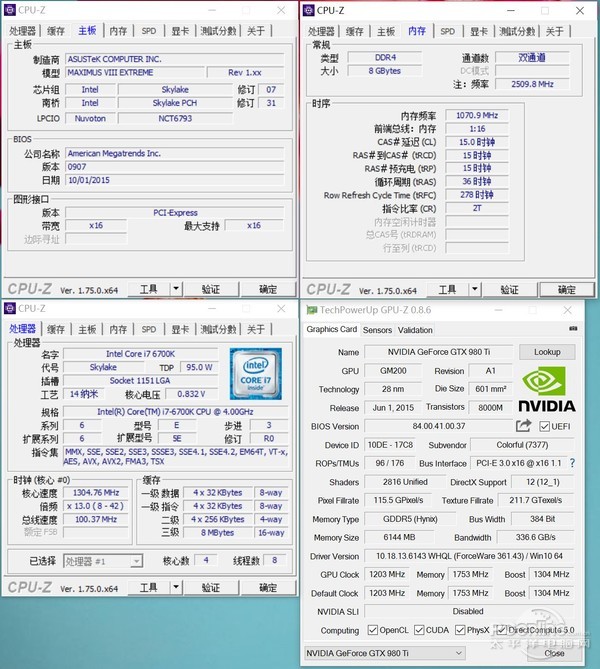Click the 336.6 GB/s bandwidth value
The width and height of the screenshot is (600, 669).
pyautogui.click(x=536, y=537)
